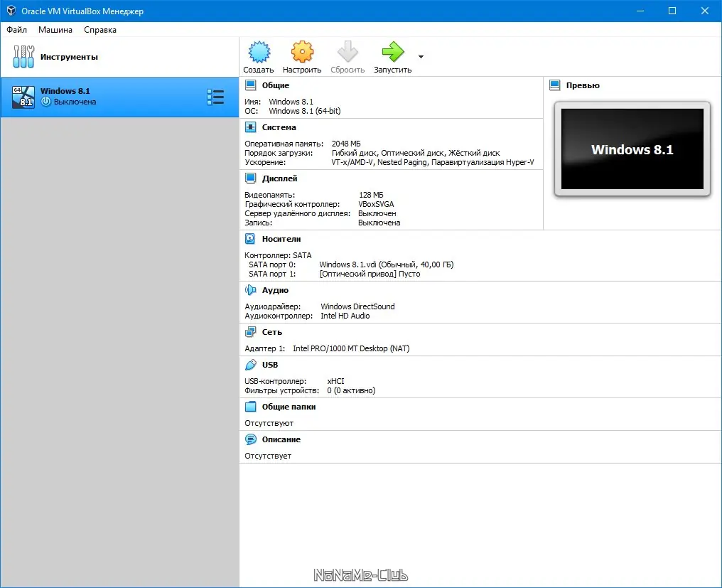Click the Сеть network icon
Image resolution: width=722 pixels, height=588 pixels.
coord(250,332)
